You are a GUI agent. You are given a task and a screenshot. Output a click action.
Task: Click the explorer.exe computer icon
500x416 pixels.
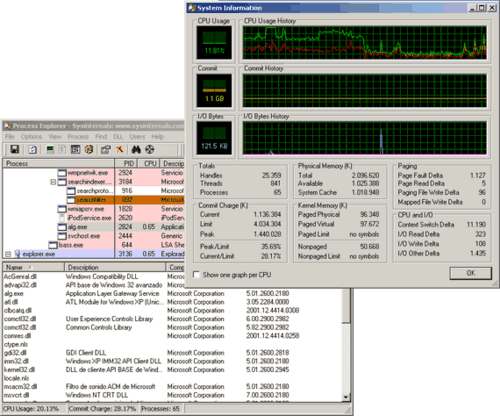(17, 254)
